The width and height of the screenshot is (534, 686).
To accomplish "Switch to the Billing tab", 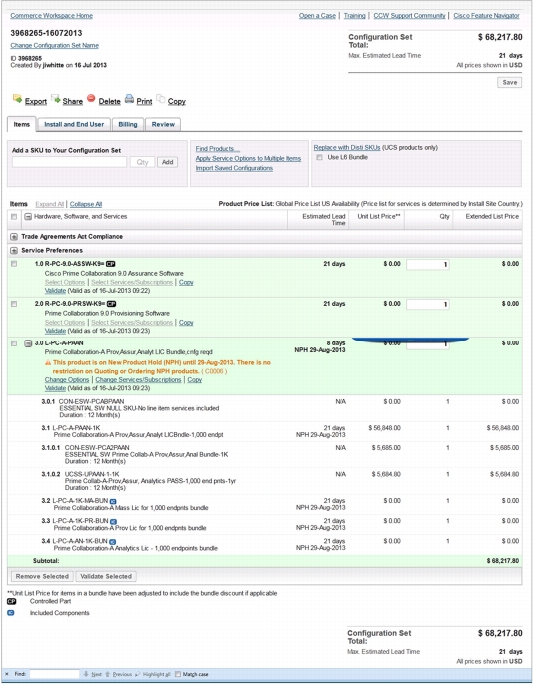I will click(x=128, y=124).
